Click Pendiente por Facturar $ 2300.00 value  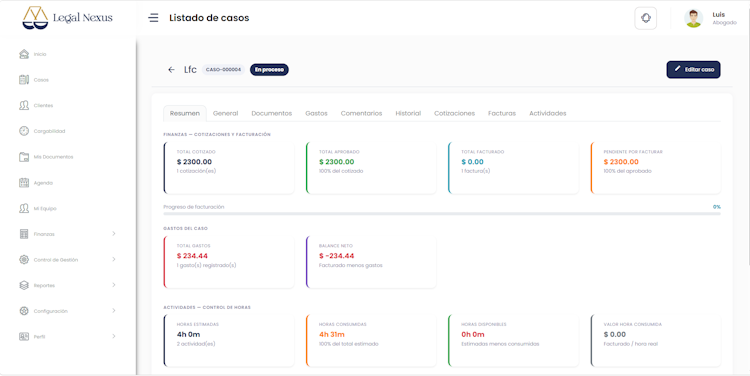point(621,162)
